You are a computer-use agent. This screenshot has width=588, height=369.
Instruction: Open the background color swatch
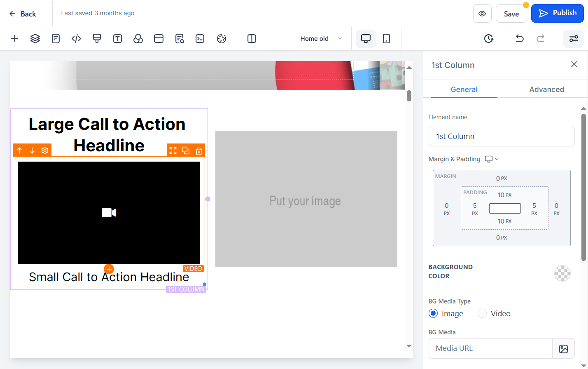tap(562, 273)
